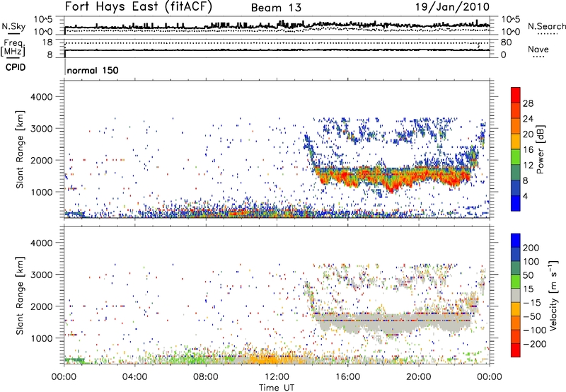Select the 'N.Sky' axis label
This screenshot has height=392, width=566.
tap(13, 26)
